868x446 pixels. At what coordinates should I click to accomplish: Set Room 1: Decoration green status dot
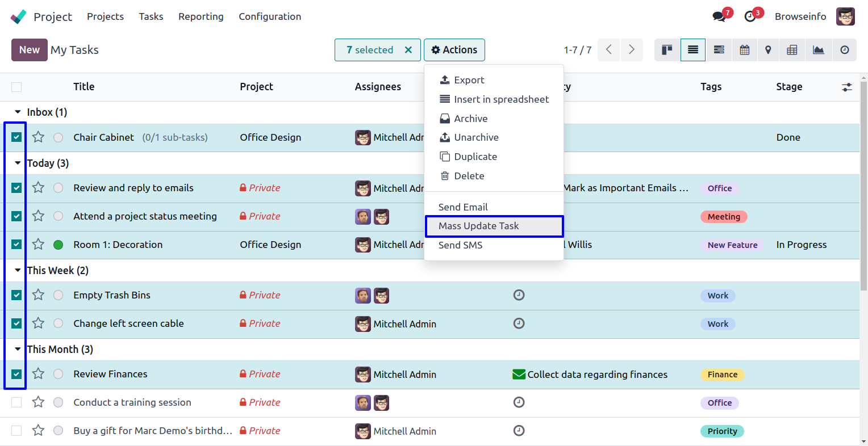tap(58, 245)
